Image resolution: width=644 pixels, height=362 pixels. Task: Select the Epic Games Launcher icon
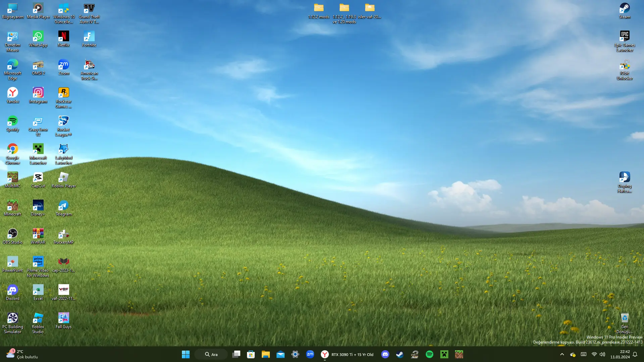(625, 42)
